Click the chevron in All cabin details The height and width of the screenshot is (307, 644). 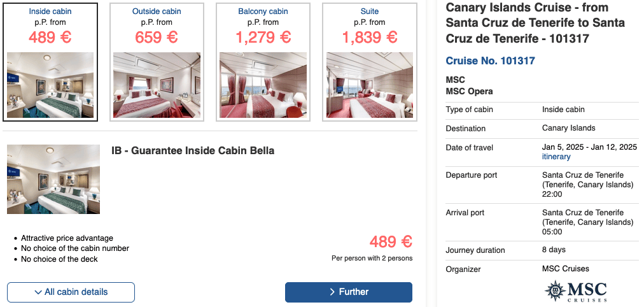(38, 292)
